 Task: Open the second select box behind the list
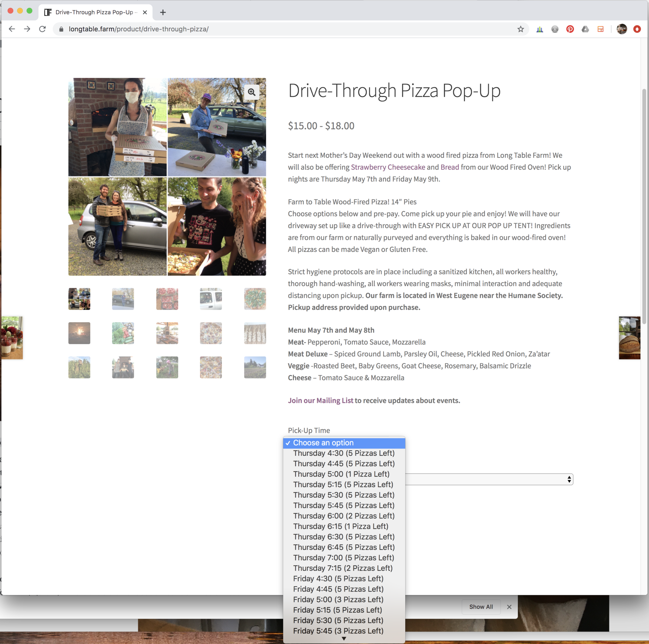pos(489,480)
